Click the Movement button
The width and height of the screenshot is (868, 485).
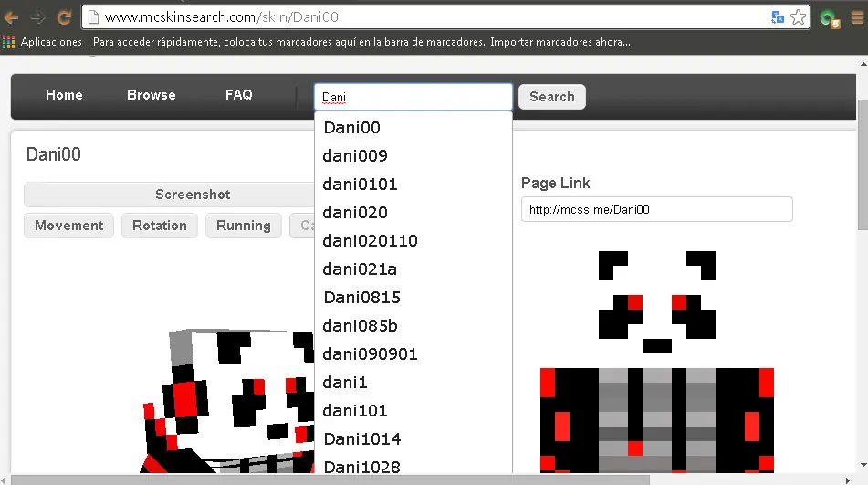[x=68, y=226]
